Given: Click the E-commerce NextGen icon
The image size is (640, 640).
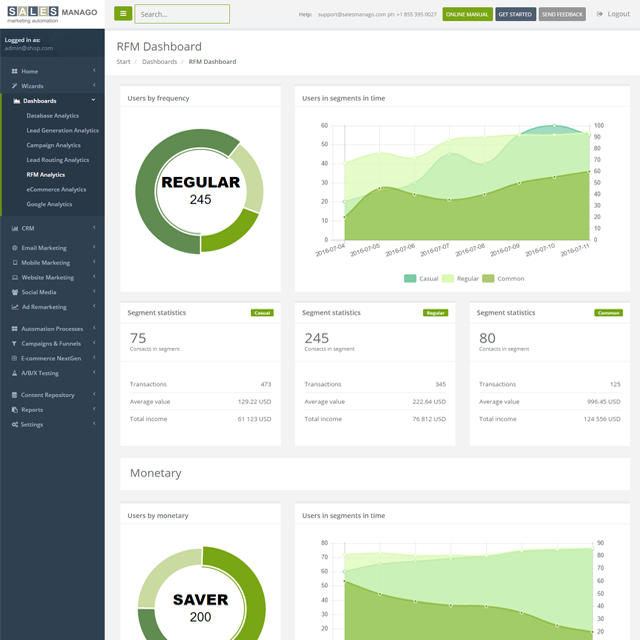Looking at the screenshot, I should 14,358.
